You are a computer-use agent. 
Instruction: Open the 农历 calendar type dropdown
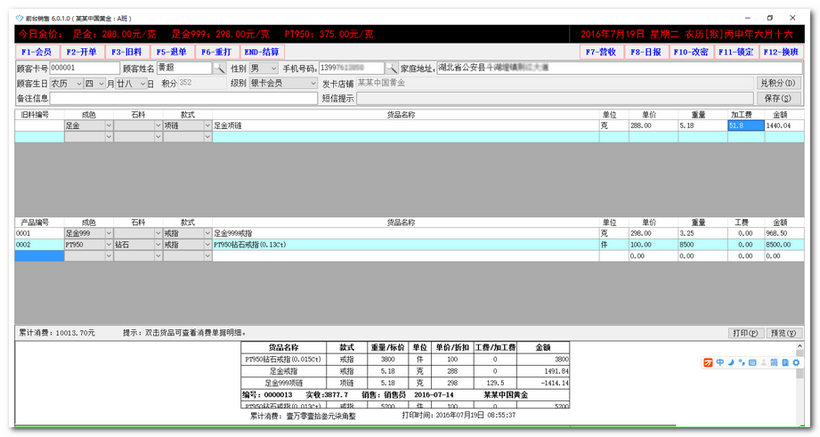click(x=66, y=84)
